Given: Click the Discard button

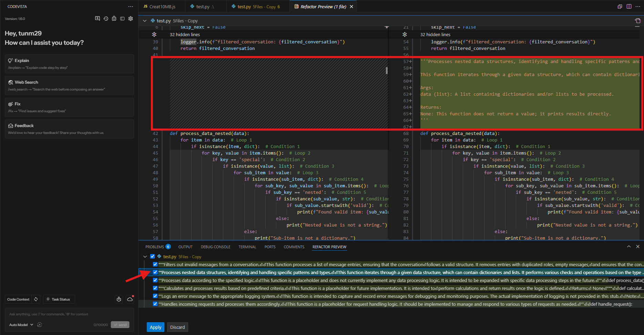Looking at the screenshot, I should pos(177,327).
